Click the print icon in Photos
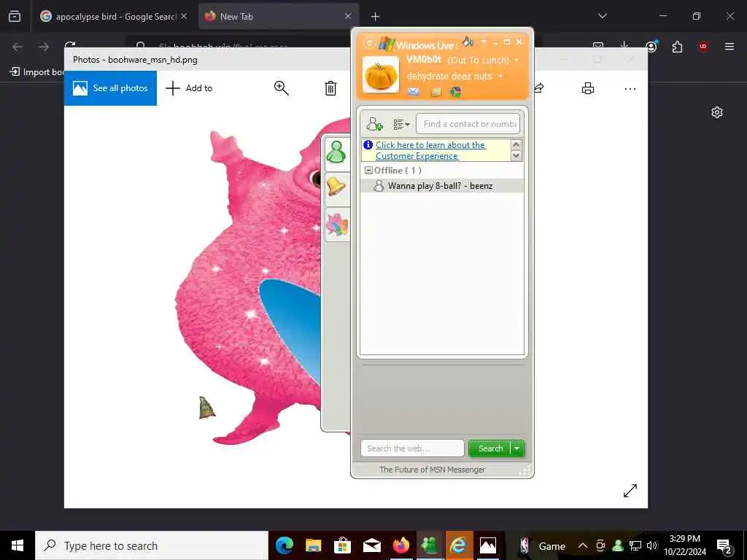The image size is (747, 560). pyautogui.click(x=588, y=88)
